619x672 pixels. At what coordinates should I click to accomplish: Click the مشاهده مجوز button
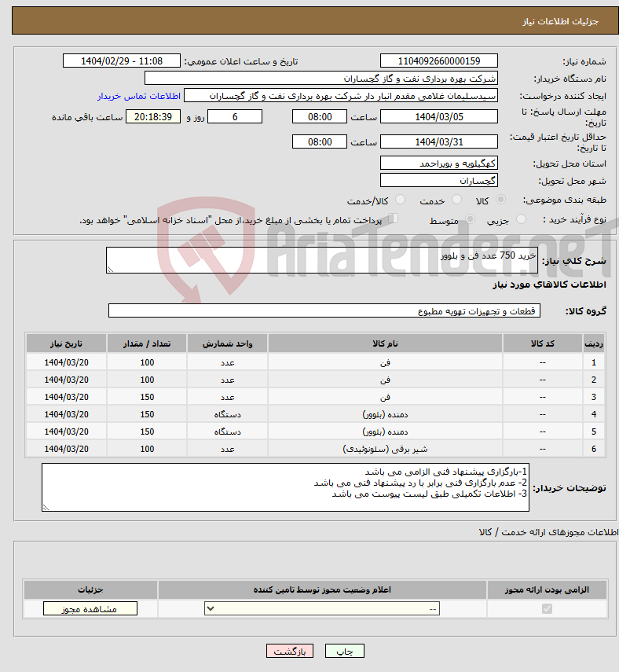click(x=90, y=609)
